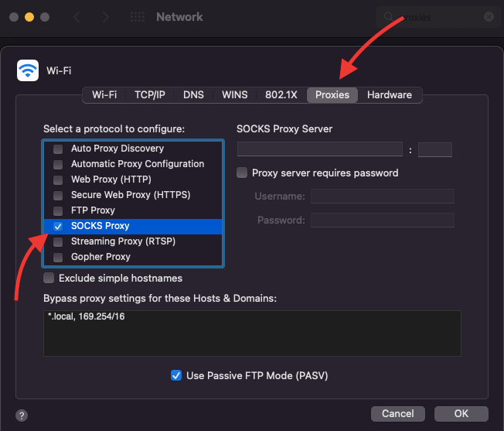Image resolution: width=504 pixels, height=431 pixels.
Task: Toggle Exclude simple hostnames
Action: [49, 278]
